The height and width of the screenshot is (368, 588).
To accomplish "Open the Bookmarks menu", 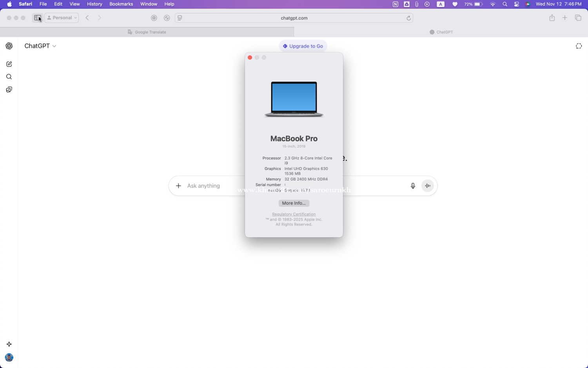I will click(x=121, y=4).
